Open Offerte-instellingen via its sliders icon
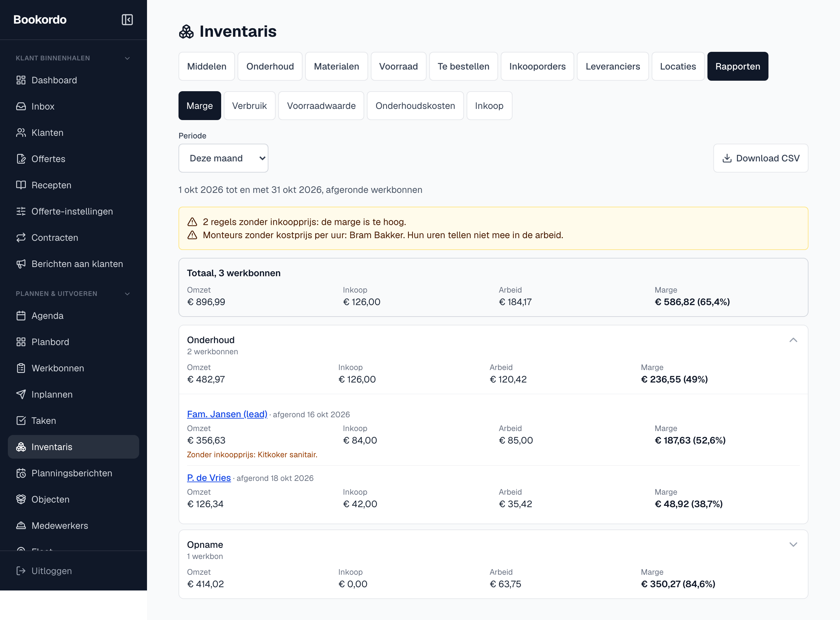This screenshot has width=840, height=620. click(21, 211)
